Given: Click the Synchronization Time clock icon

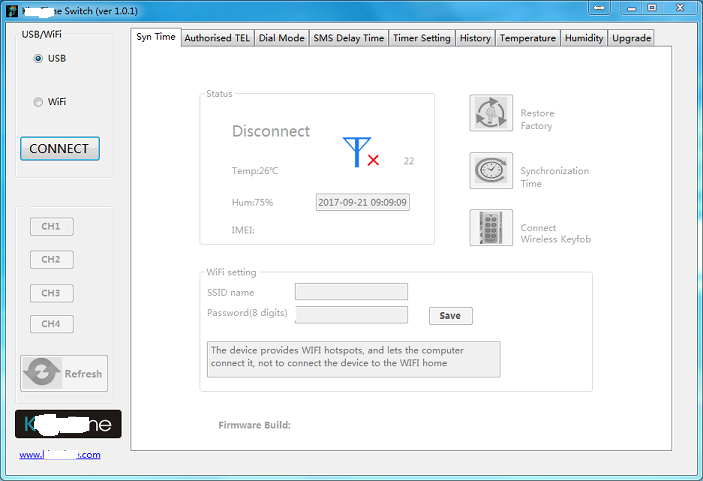Looking at the screenshot, I should pyautogui.click(x=491, y=171).
